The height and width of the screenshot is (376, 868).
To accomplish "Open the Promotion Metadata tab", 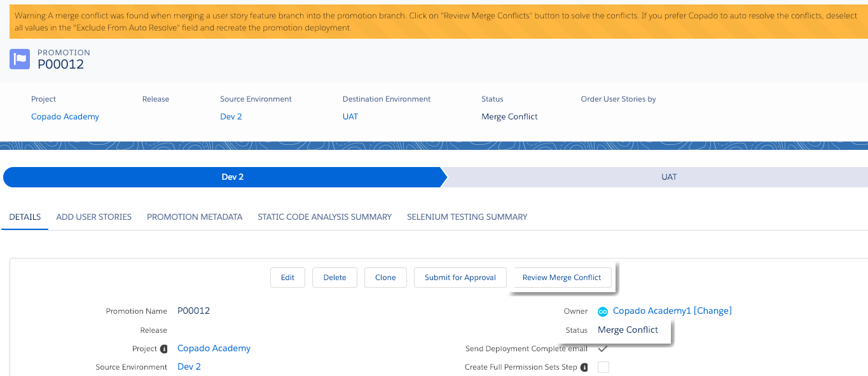I will [195, 217].
